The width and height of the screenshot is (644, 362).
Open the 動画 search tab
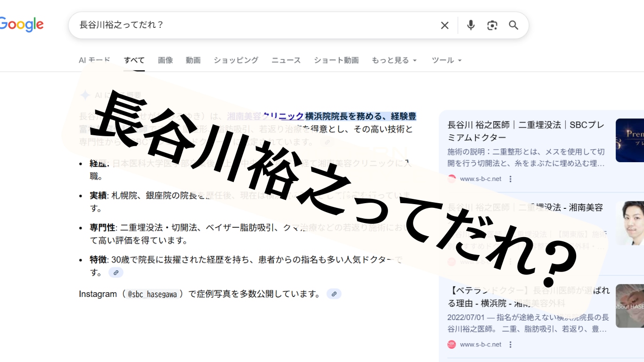pyautogui.click(x=193, y=60)
